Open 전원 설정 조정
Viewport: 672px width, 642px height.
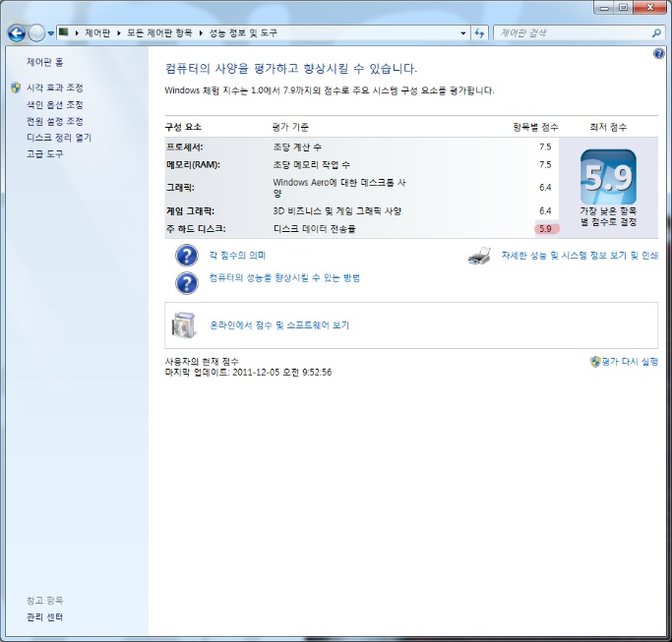(x=55, y=121)
